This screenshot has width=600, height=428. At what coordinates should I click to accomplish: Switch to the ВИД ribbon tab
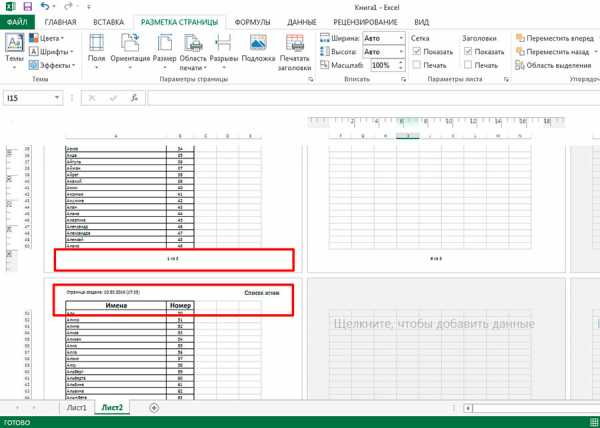click(x=421, y=22)
